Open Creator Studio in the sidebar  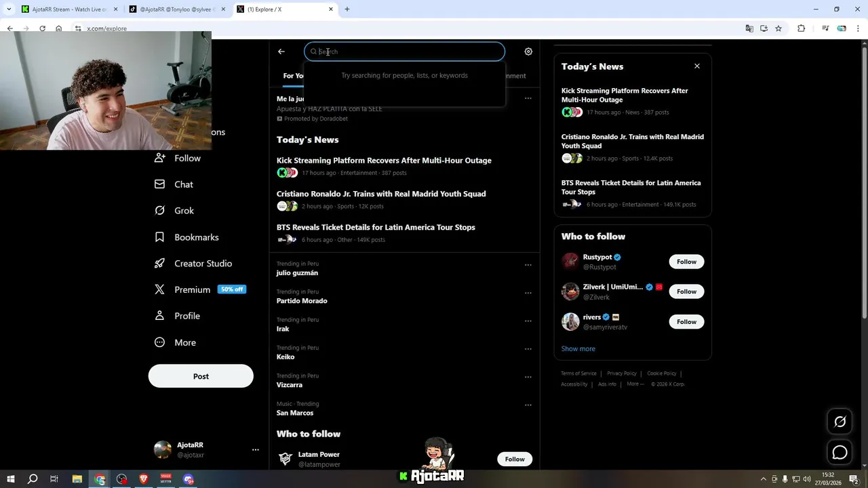(x=193, y=264)
